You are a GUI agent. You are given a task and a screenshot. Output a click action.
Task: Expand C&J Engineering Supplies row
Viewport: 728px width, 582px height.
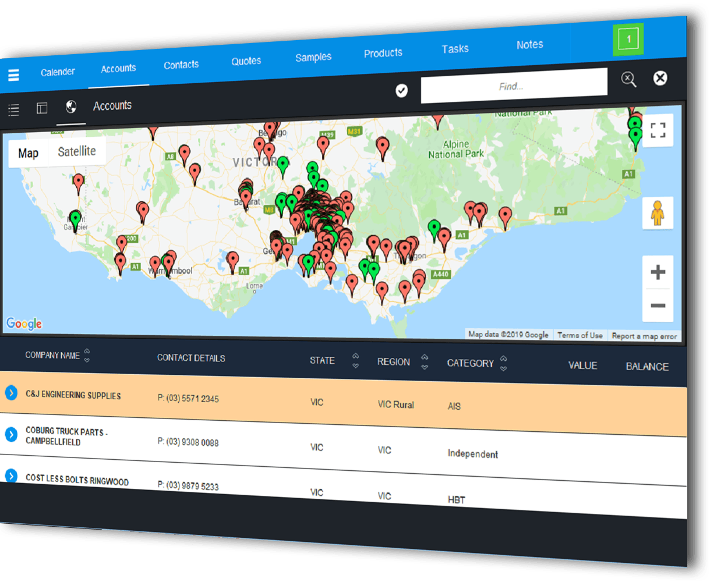coord(11,393)
